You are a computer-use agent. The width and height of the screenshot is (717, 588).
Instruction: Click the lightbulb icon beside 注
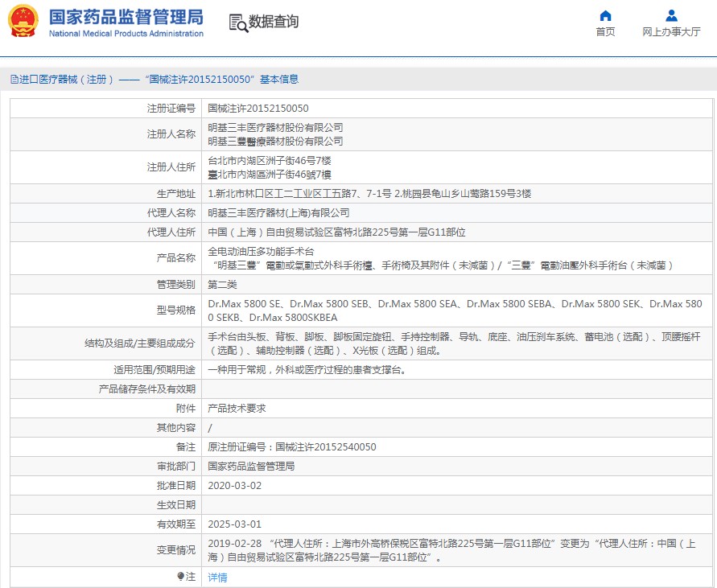pyautogui.click(x=181, y=577)
